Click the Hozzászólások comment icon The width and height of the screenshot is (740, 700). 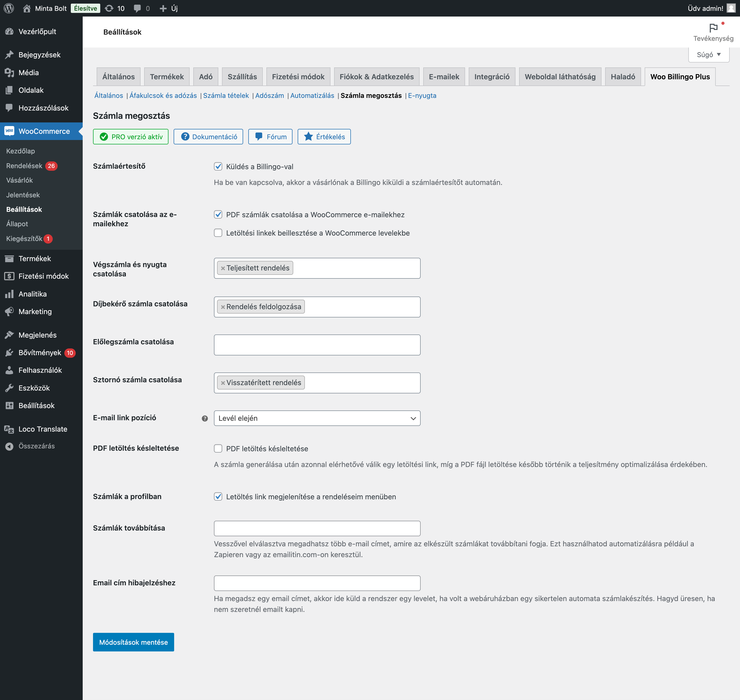(x=9, y=108)
